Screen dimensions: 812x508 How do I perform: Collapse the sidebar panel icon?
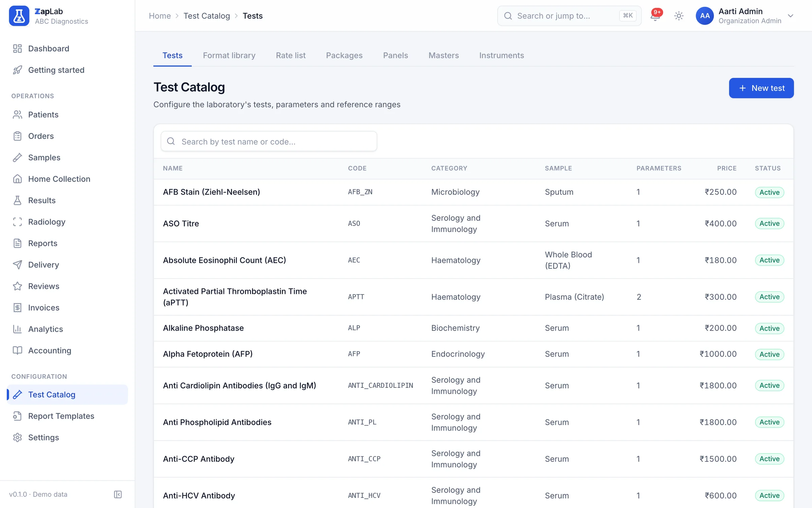pyautogui.click(x=118, y=494)
